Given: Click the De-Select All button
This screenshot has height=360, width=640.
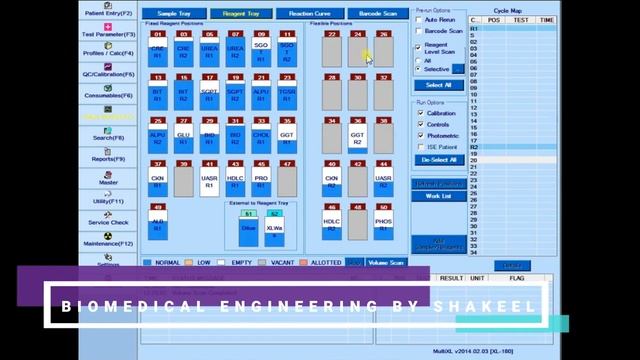Looking at the screenshot, I should point(439,160).
